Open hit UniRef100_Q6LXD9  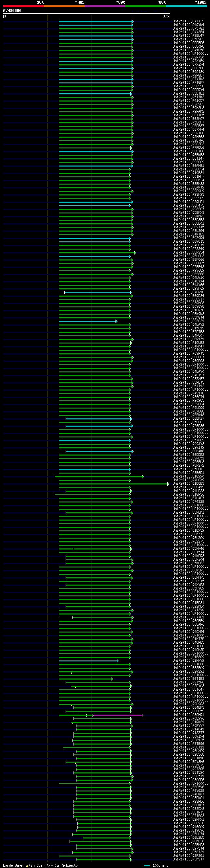188,751
